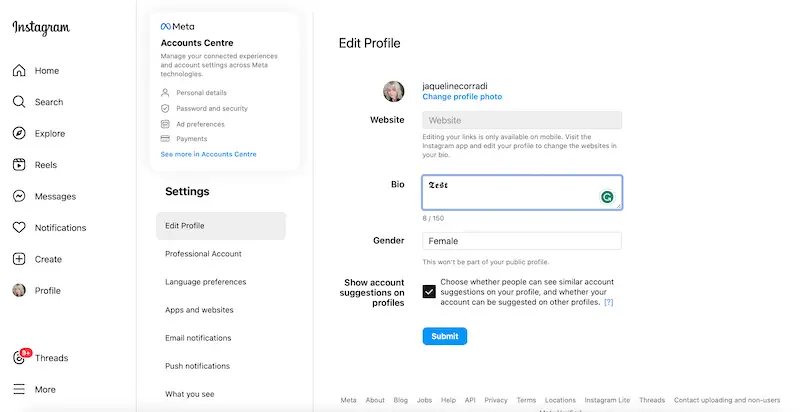Open Explore compass icon
This screenshot has width=800, height=412.
pos(19,133)
